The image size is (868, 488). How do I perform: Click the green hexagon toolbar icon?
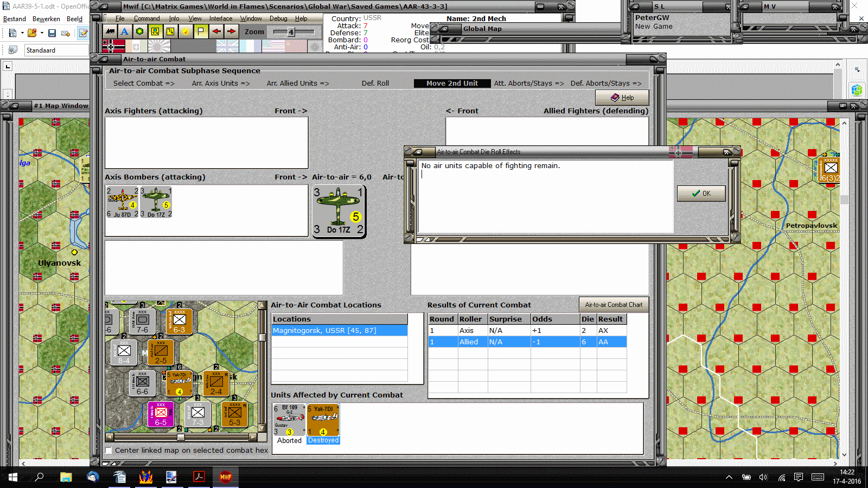pyautogui.click(x=140, y=31)
